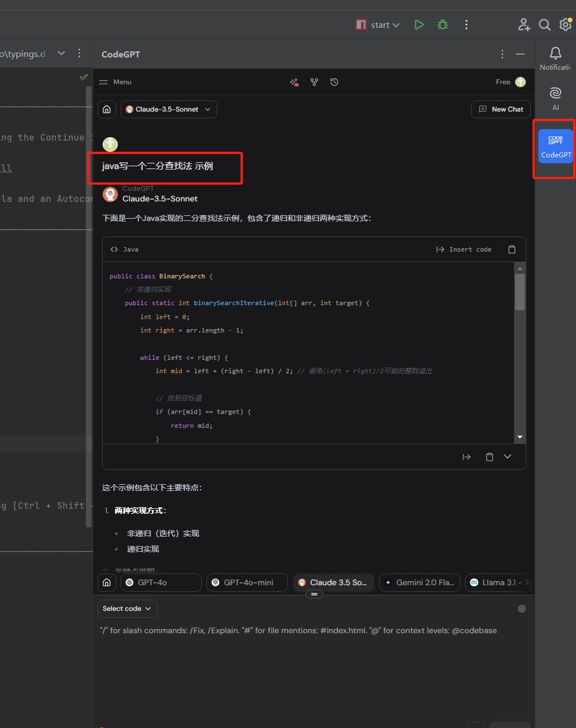Click the input area resize handle

pos(314,595)
